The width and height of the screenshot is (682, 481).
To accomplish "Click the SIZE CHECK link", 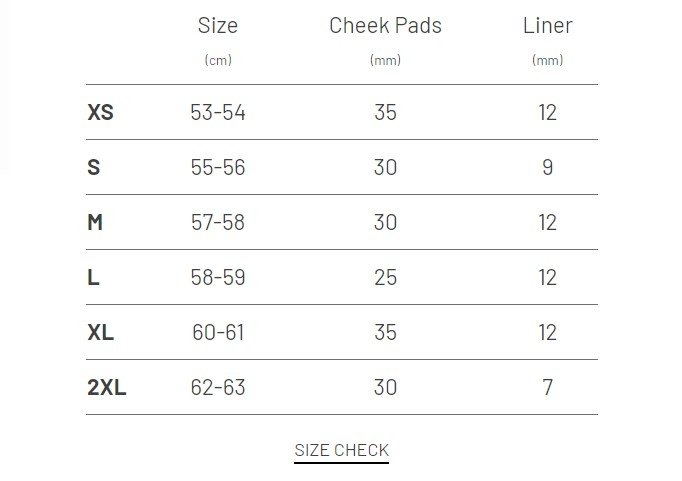I will click(x=341, y=450).
